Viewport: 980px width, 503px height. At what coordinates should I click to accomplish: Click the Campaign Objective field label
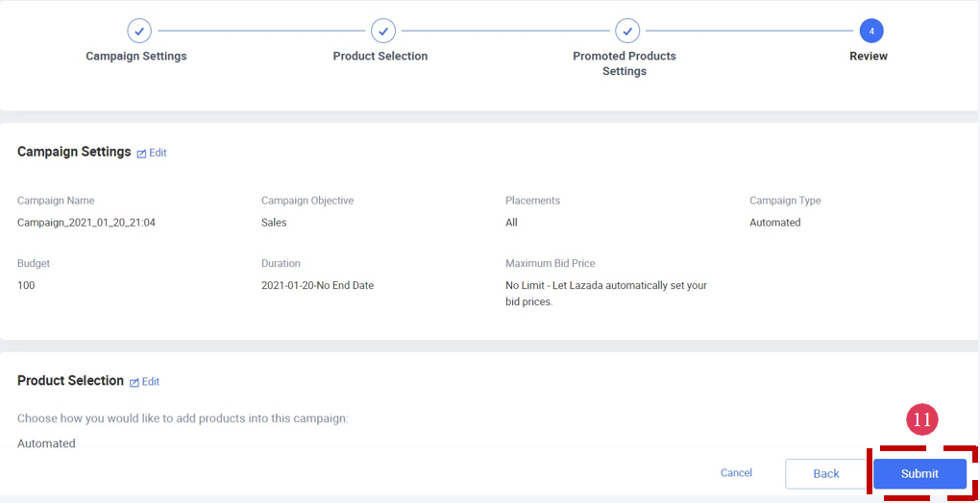point(307,201)
